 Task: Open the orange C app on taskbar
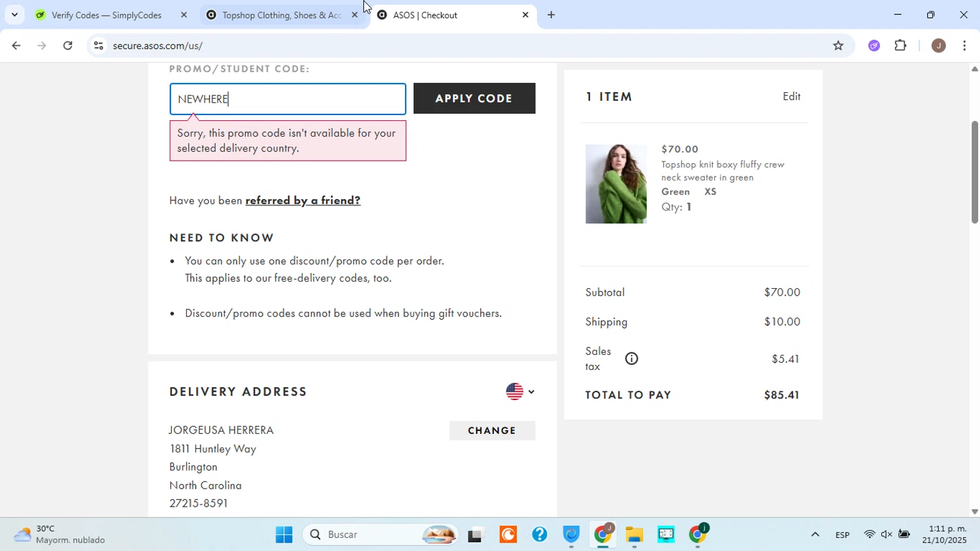508,535
